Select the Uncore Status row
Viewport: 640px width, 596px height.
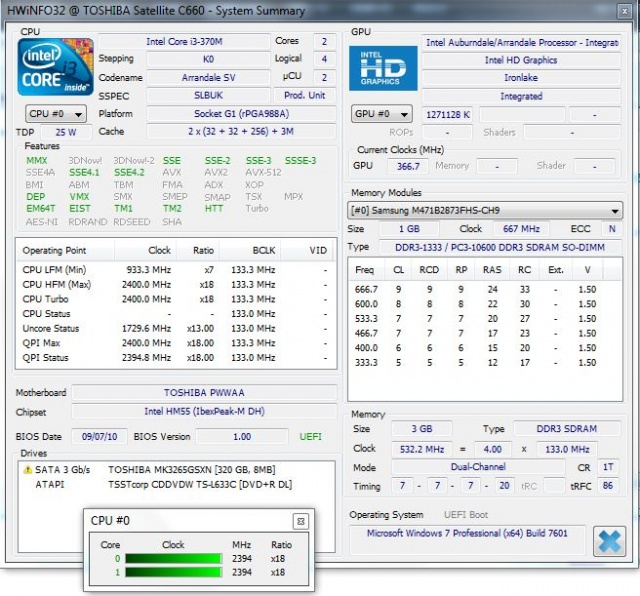pos(176,329)
